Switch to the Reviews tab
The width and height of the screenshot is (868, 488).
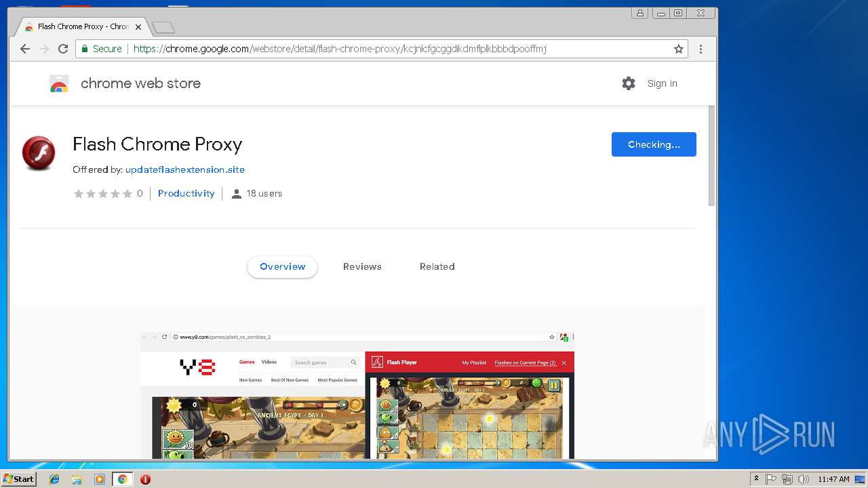click(x=362, y=266)
